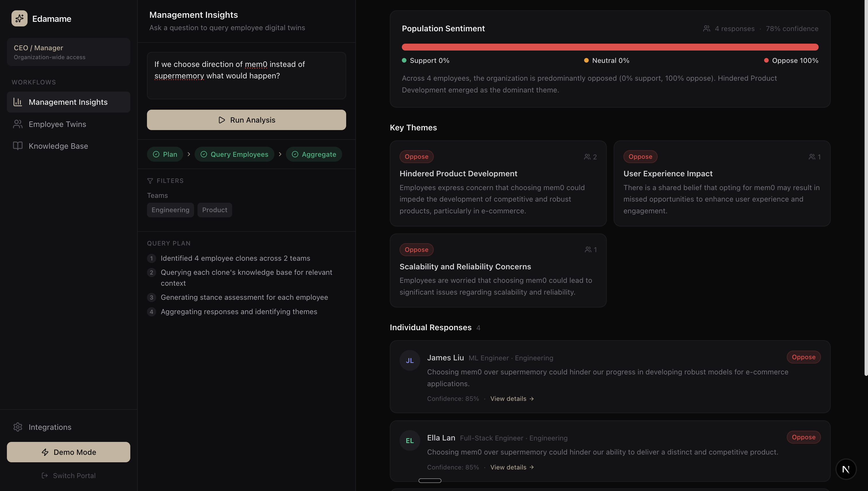Image resolution: width=868 pixels, height=491 pixels.
Task: Click the Edamame sparkle logo icon
Action: point(19,19)
